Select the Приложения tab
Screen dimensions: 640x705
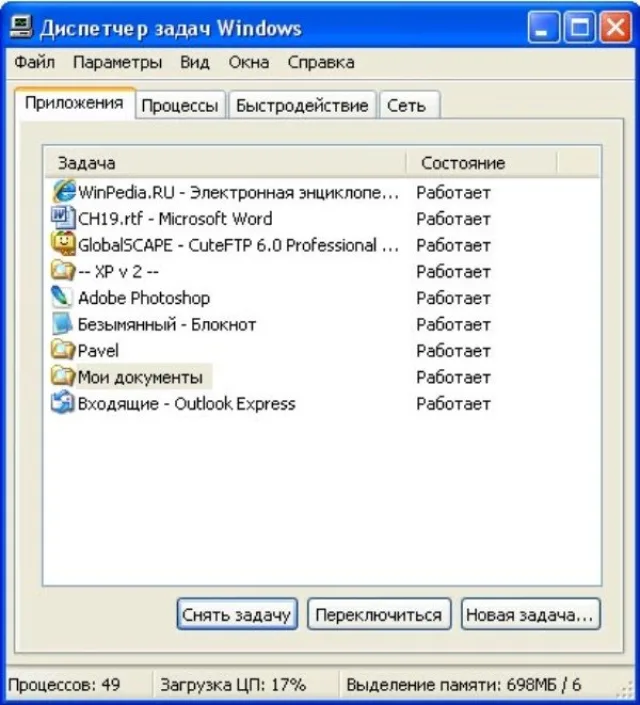click(74, 103)
